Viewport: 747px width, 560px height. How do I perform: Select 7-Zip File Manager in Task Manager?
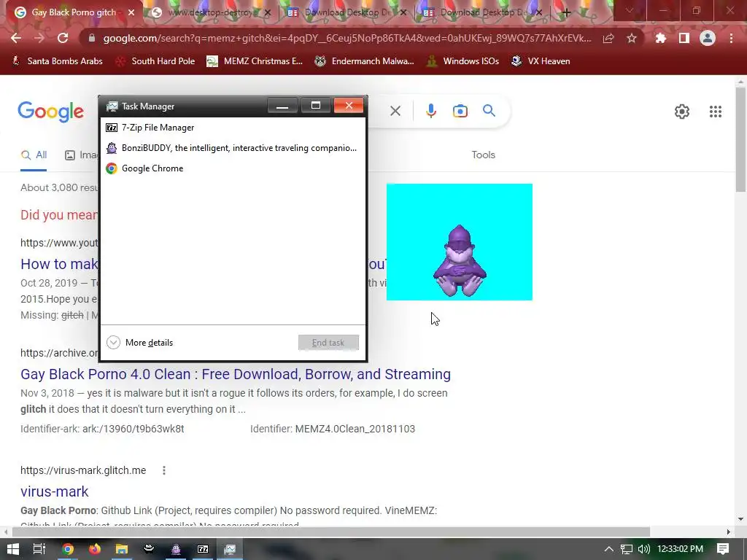point(233,128)
